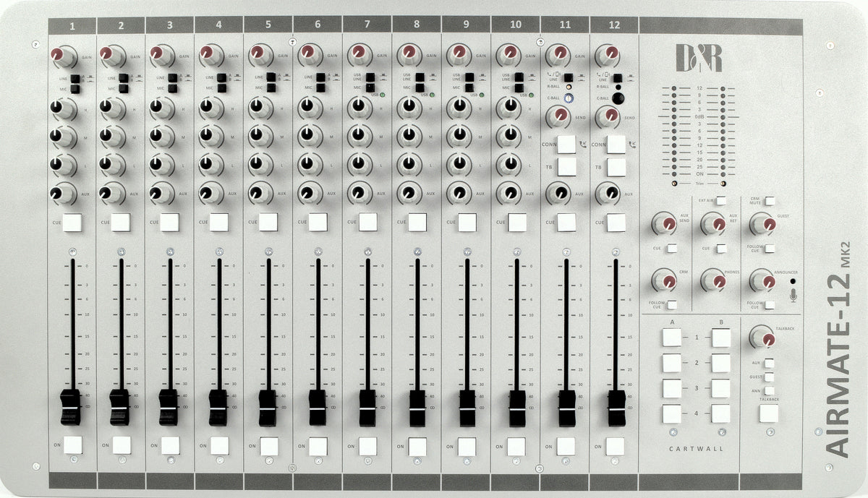
Task: Grab the channel 6 fader cap
Action: pyautogui.click(x=318, y=408)
